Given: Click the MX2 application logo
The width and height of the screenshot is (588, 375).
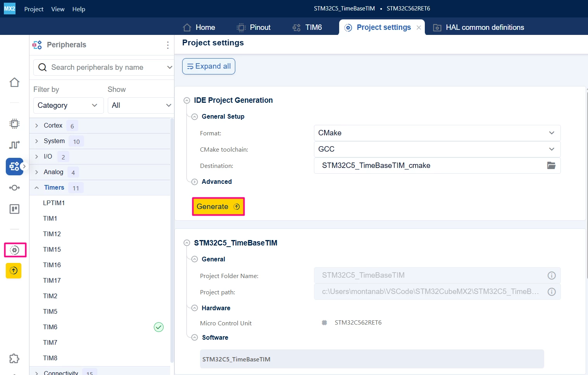Looking at the screenshot, I should pyautogui.click(x=10, y=9).
